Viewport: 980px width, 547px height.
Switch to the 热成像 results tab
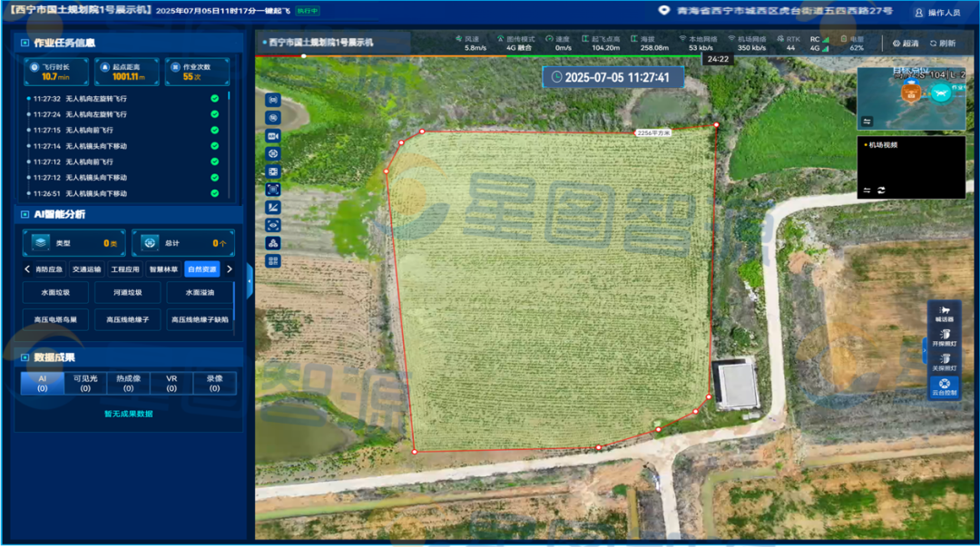pyautogui.click(x=128, y=383)
